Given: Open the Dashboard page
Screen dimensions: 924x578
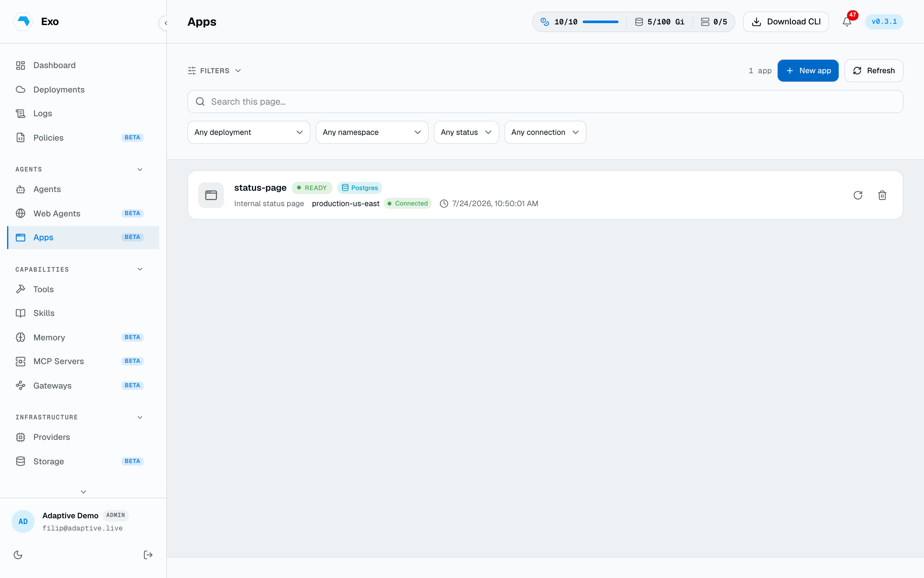Looking at the screenshot, I should pyautogui.click(x=83, y=66).
